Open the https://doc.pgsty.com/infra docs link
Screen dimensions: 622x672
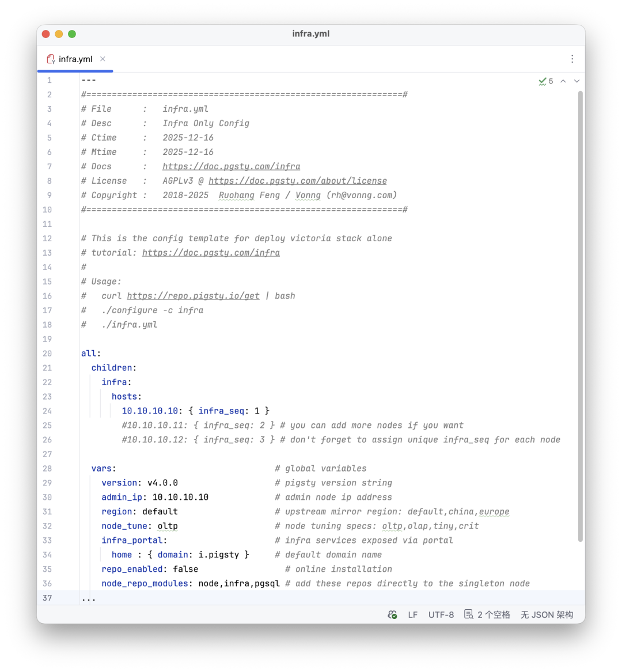(x=232, y=166)
